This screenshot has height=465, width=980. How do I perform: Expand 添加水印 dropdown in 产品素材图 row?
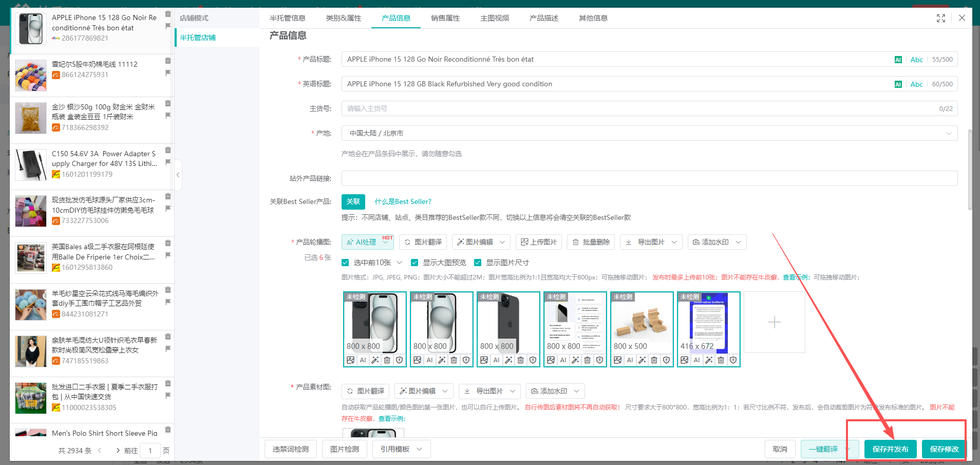pos(576,391)
